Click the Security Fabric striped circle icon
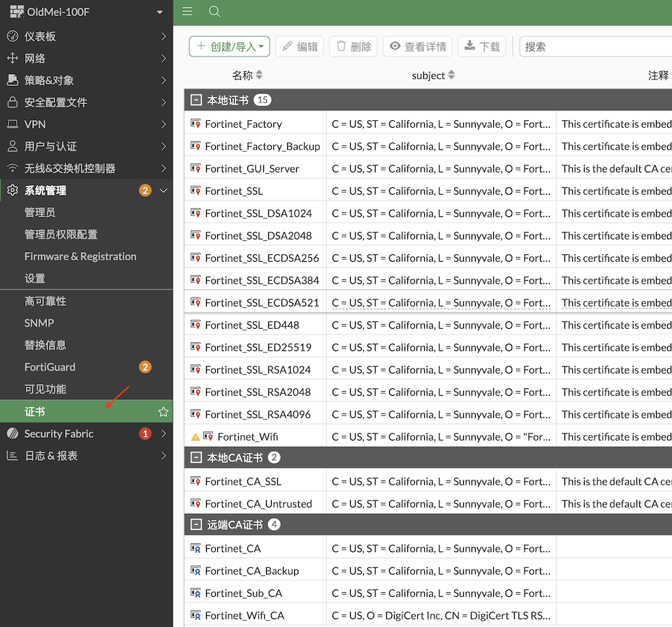Viewport: 672px width, 627px height. point(13,434)
